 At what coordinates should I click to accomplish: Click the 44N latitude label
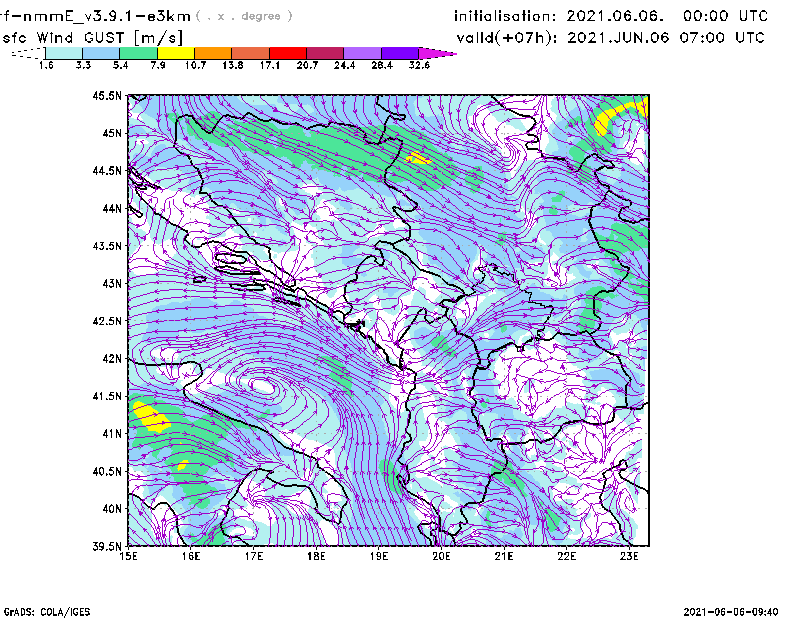pos(112,208)
